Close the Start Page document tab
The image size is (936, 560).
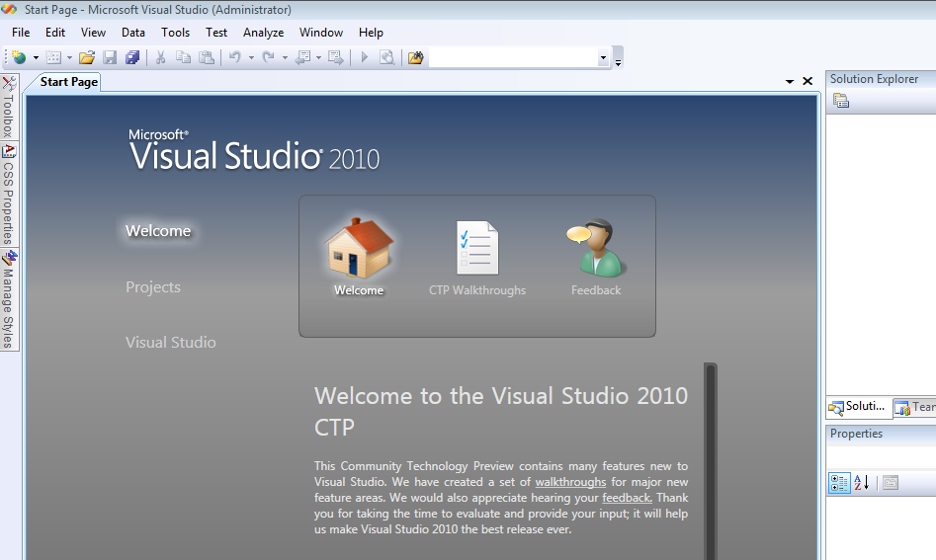[808, 81]
